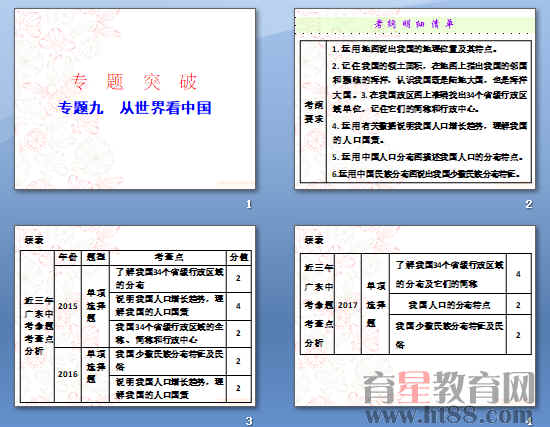
Task: Click the score 4 cell on slide 4
Action: coord(518,274)
